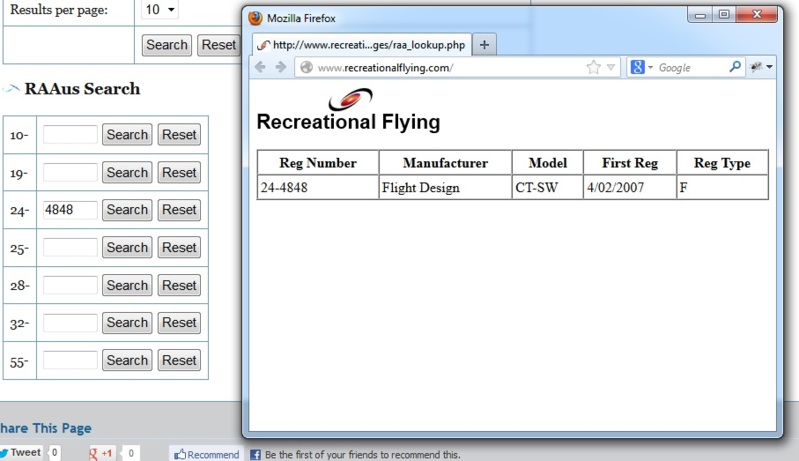799x461 pixels.
Task: Click the +1 count bubble
Action: point(131,453)
